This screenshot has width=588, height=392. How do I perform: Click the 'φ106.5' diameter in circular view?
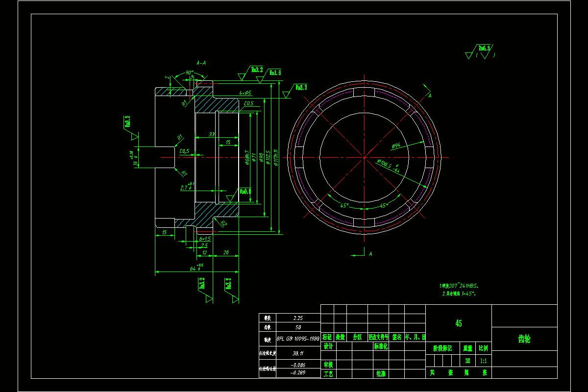click(x=387, y=166)
